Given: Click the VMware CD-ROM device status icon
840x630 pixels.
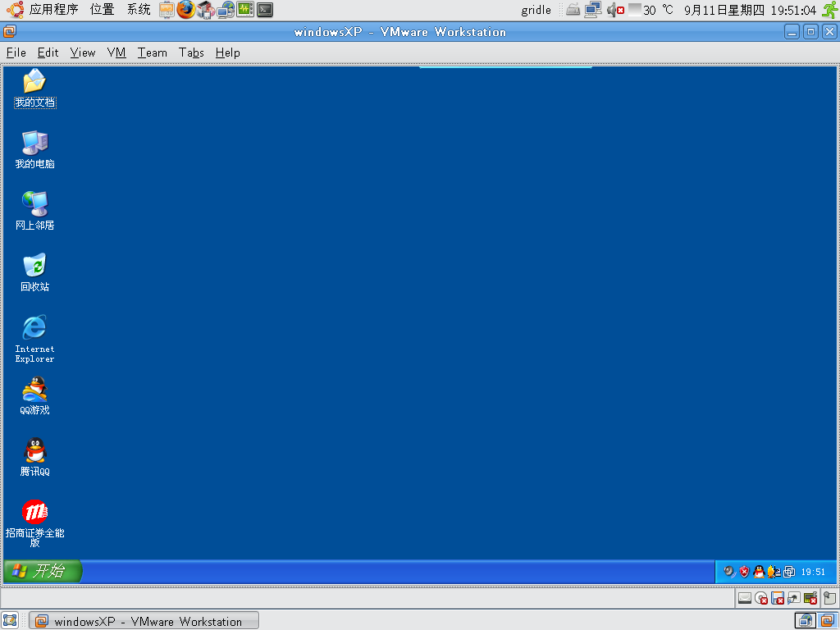Looking at the screenshot, I should point(761,598).
